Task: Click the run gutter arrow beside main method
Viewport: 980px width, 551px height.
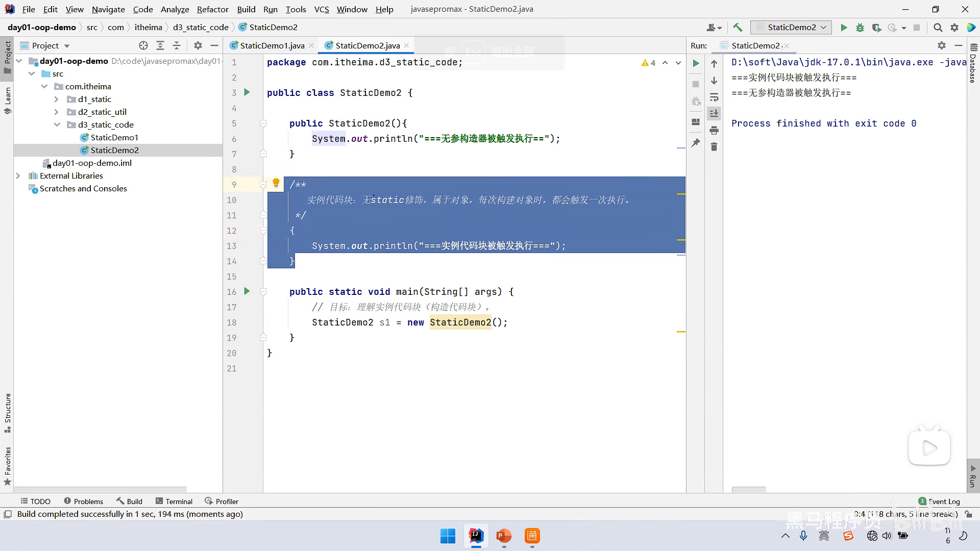Action: tap(247, 291)
